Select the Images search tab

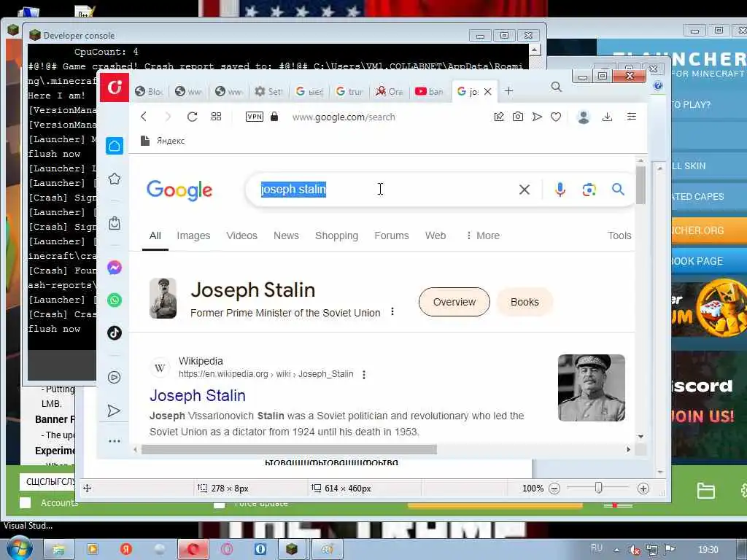193,236
